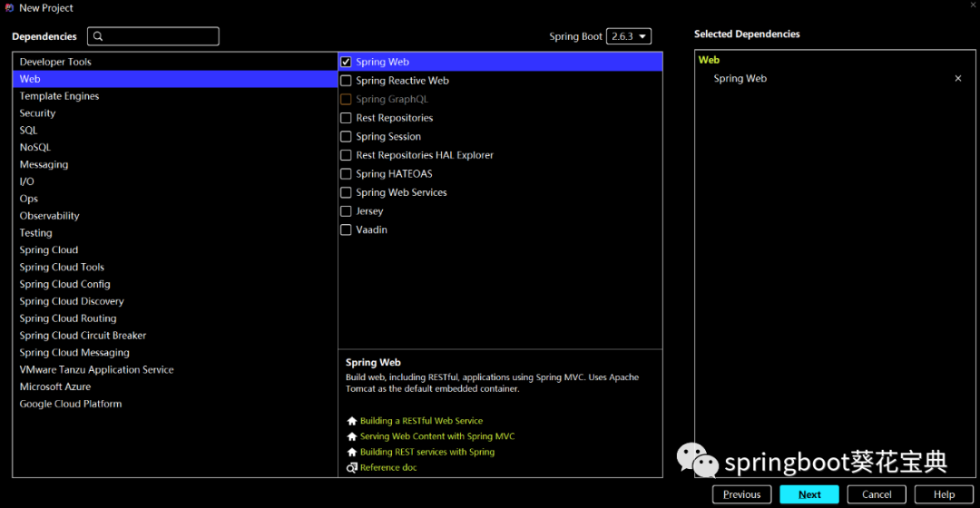Tick the Spring Web Services checkbox

click(346, 193)
